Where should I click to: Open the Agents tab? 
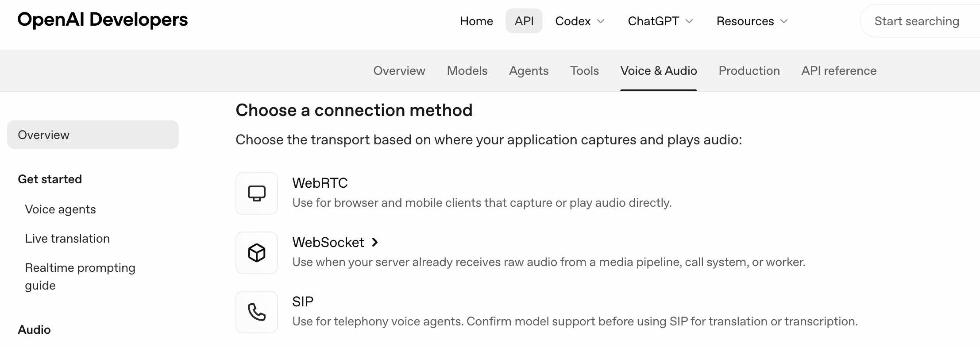pyautogui.click(x=529, y=71)
